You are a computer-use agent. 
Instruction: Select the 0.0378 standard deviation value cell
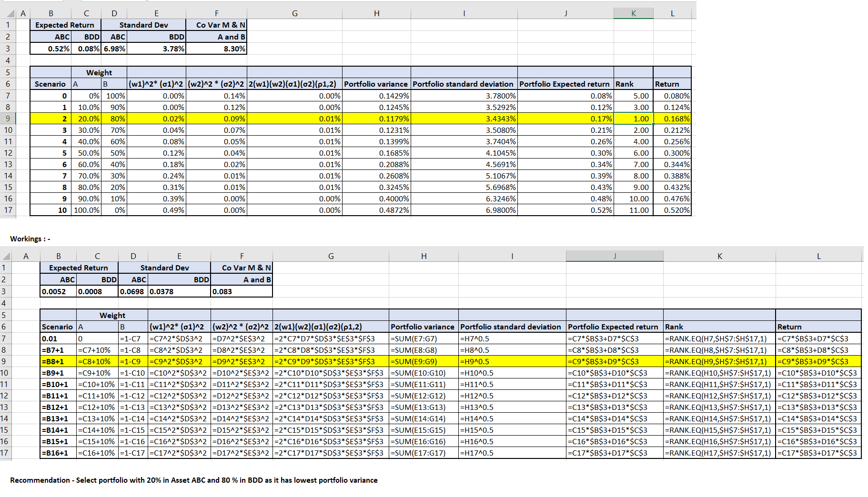point(179,291)
